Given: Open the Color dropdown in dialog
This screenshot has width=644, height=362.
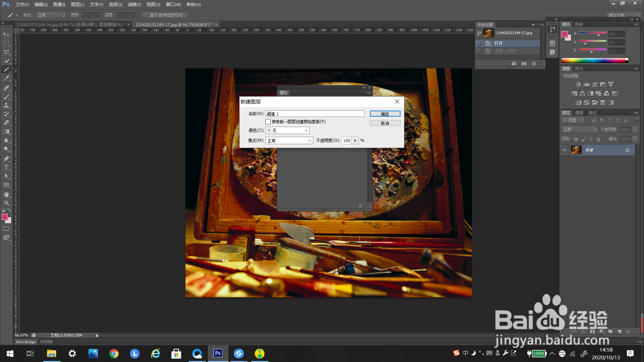Looking at the screenshot, I should click(287, 130).
